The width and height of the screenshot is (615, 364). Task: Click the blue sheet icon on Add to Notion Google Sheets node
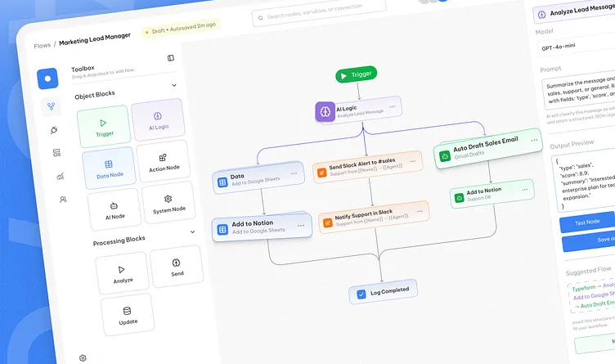tap(222, 230)
